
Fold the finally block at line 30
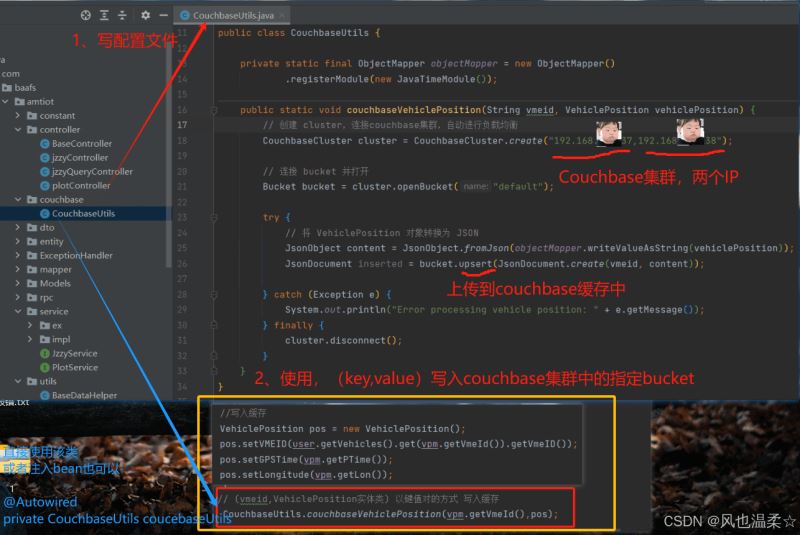click(214, 325)
